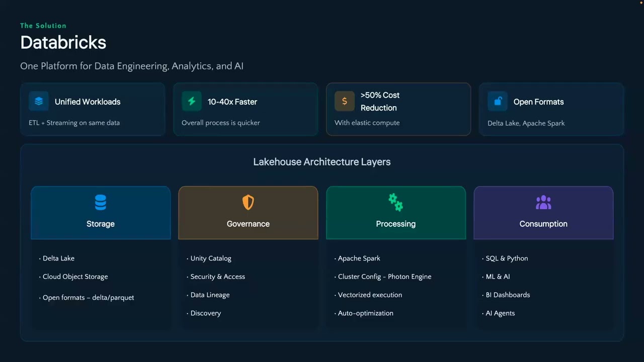Click the dollar sign Cost Reduction icon
644x362 pixels.
click(345, 101)
